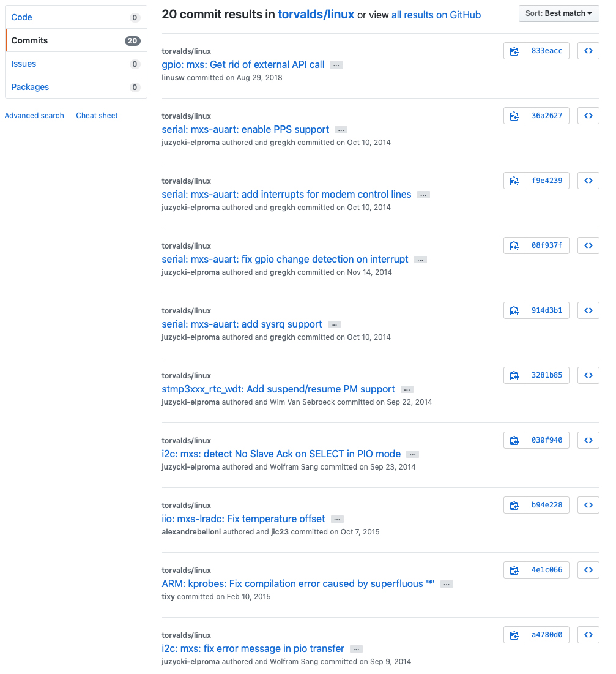
Task: Expand ellipsis for enable PPS support commit
Action: [341, 130]
